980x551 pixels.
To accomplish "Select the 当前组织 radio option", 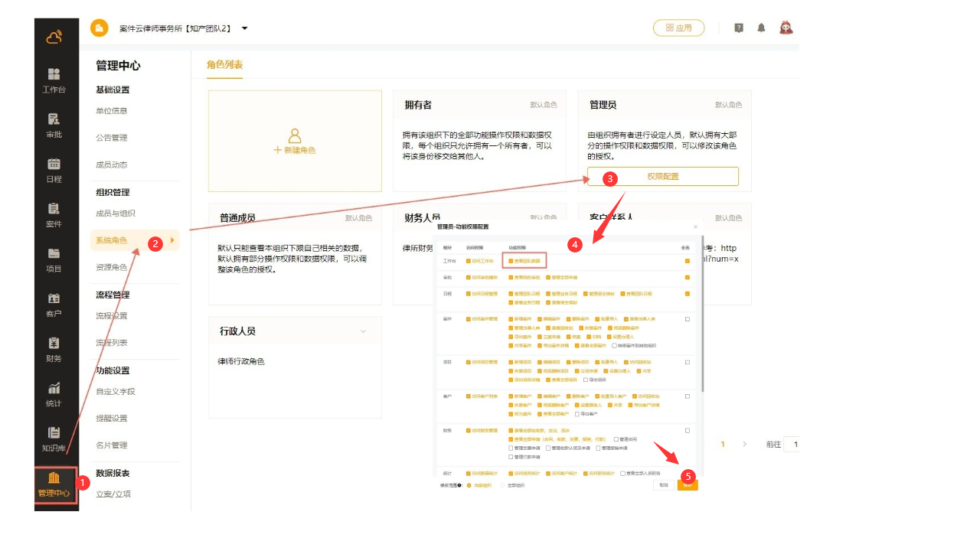I will pyautogui.click(x=469, y=485).
